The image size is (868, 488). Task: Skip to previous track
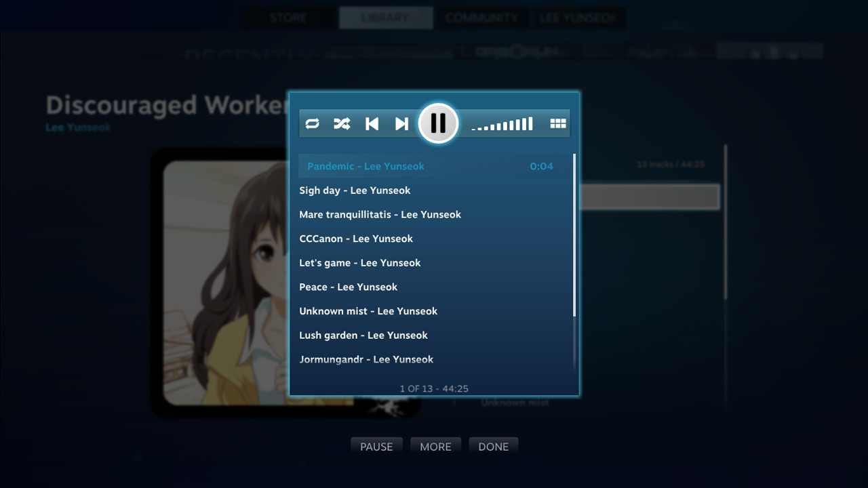[x=372, y=123]
